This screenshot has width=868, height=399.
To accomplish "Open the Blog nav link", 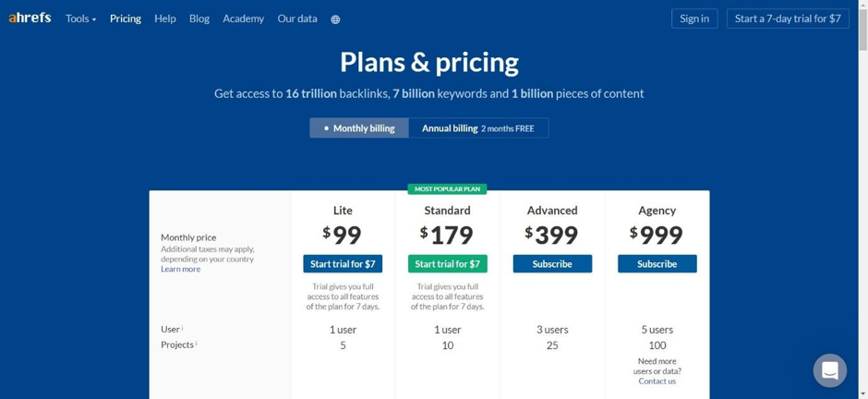I will click(x=199, y=18).
